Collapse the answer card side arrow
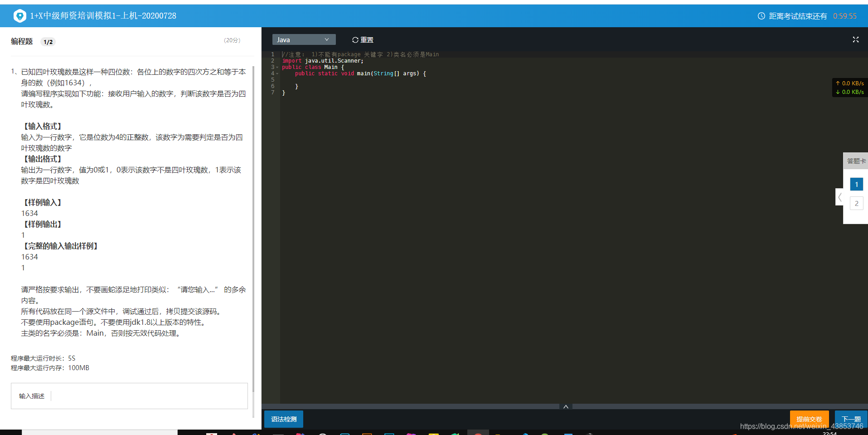Viewport: 868px width, 435px height. coord(839,197)
